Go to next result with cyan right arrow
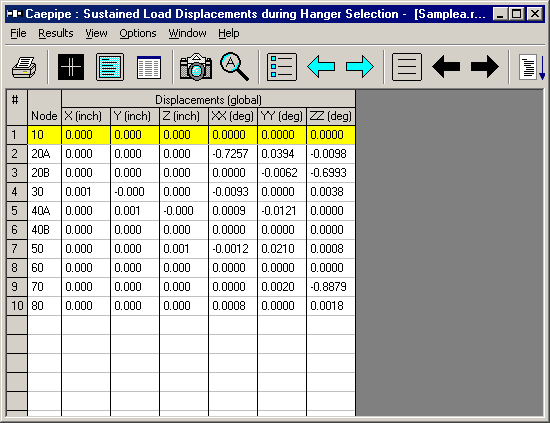Image resolution: width=550 pixels, height=423 pixels. pyautogui.click(x=360, y=67)
